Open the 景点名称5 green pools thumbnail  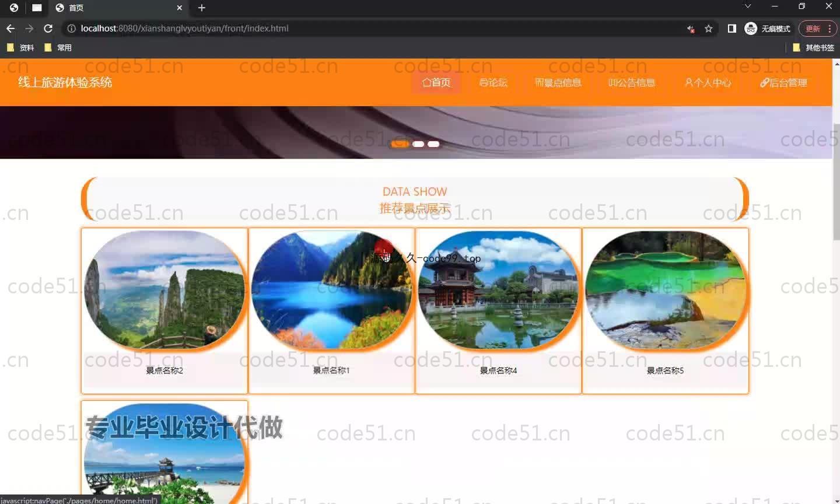pyautogui.click(x=666, y=290)
